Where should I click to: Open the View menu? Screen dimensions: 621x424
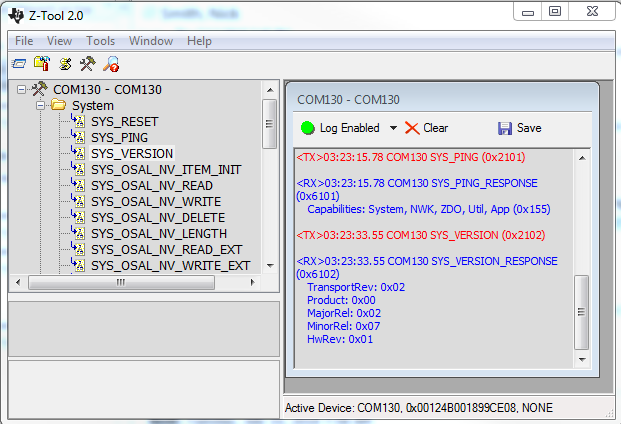(59, 41)
